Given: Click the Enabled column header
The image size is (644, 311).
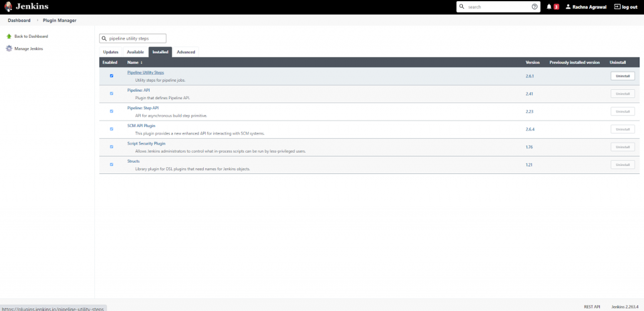Looking at the screenshot, I should point(110,63).
